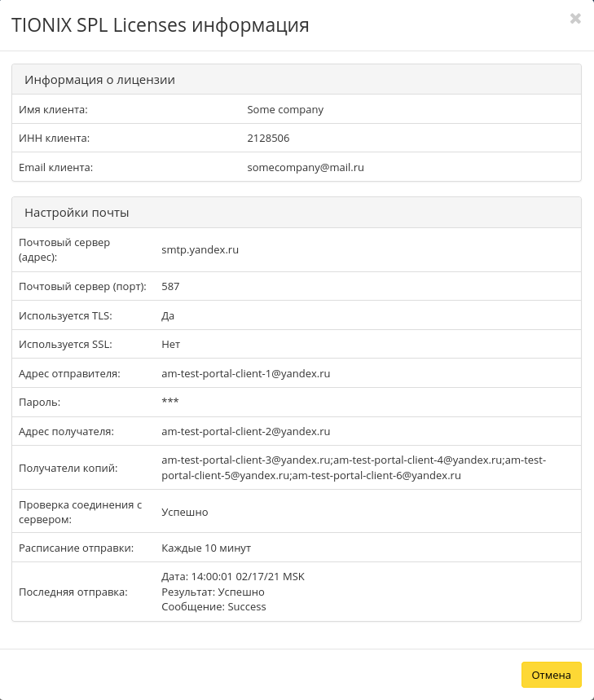Image resolution: width=594 pixels, height=700 pixels.
Task: Click the server connection check result Успешно
Action: pos(185,513)
